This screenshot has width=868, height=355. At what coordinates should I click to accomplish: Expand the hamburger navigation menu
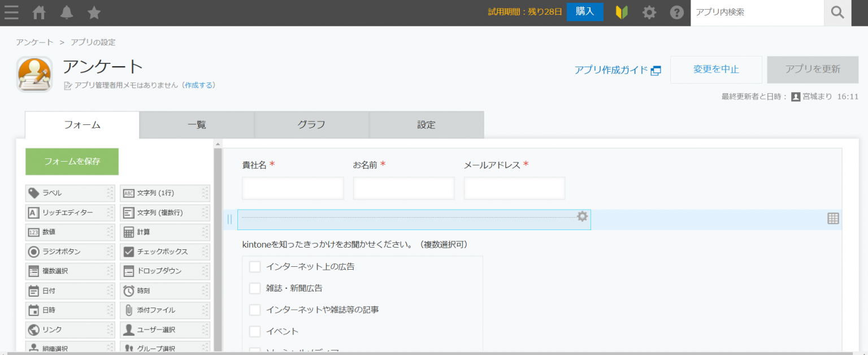pyautogui.click(x=11, y=12)
